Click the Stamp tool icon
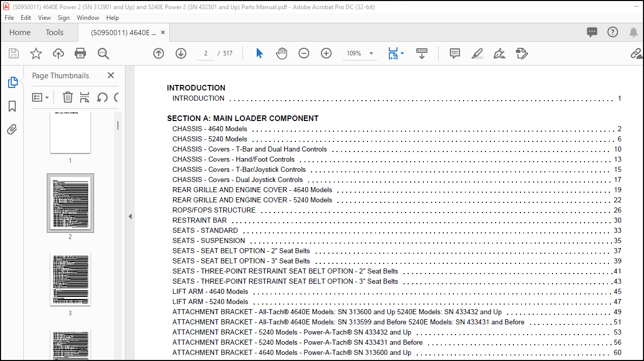 pos(522,53)
